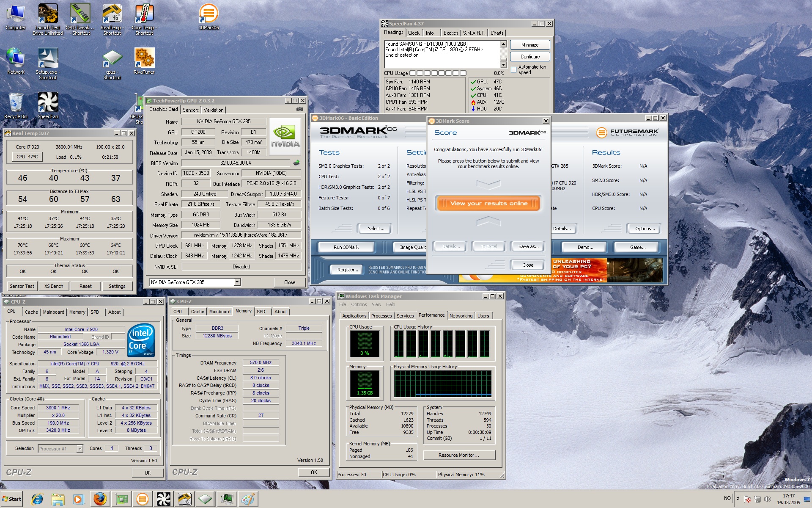Click Select button under 3DMark Tests

pyautogui.click(x=376, y=229)
